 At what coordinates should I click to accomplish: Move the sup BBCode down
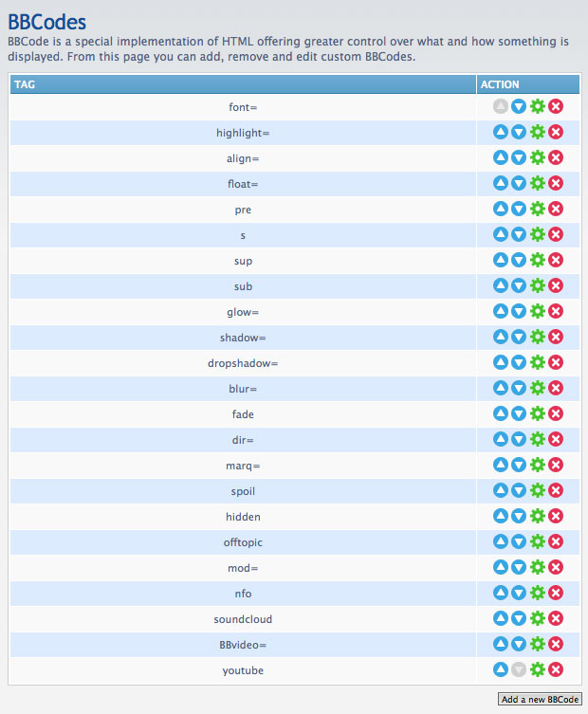point(519,260)
